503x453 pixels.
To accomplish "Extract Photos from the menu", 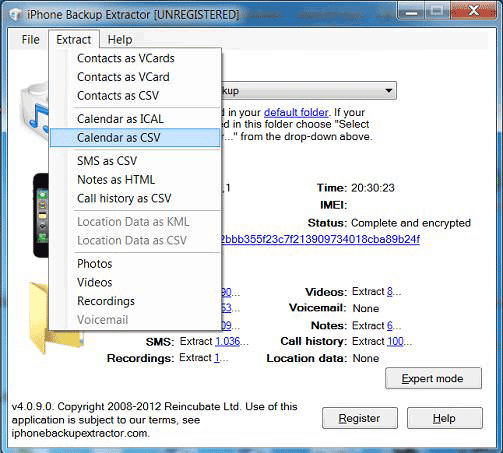I will [135, 264].
